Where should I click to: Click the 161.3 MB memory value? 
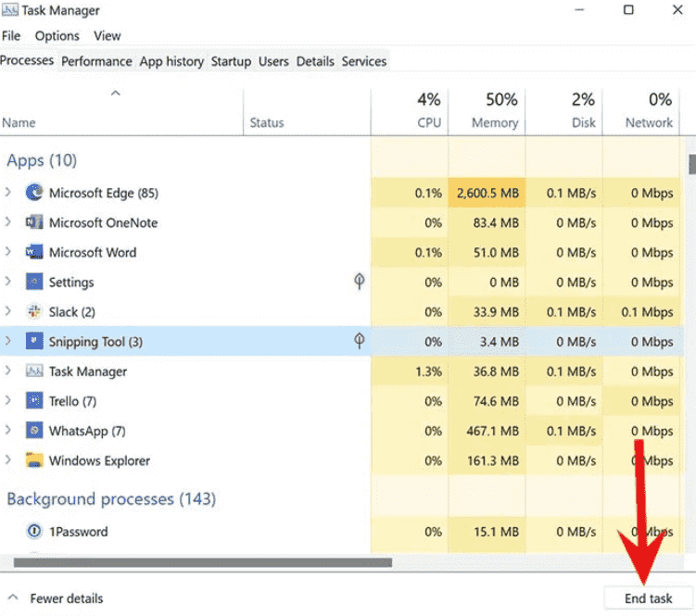[x=493, y=460]
